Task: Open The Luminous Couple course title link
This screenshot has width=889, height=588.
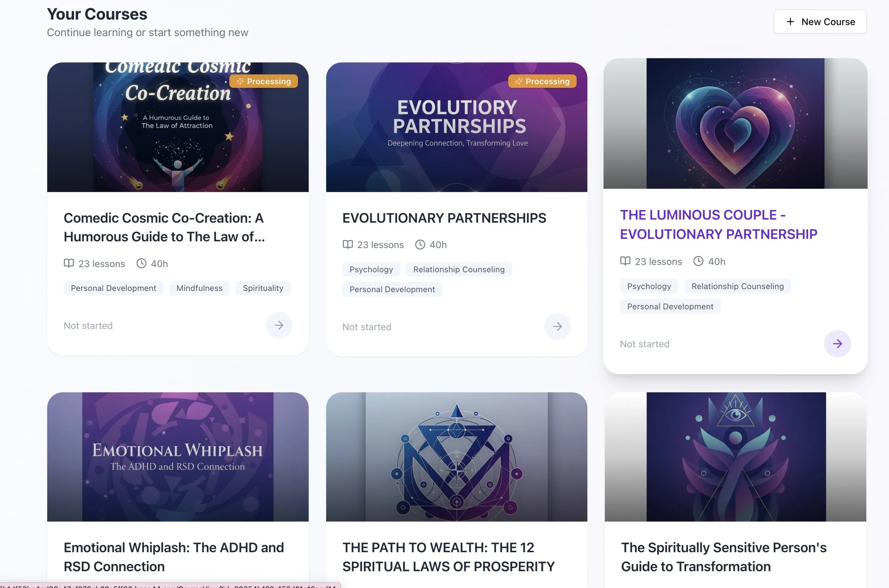Action: pos(718,224)
